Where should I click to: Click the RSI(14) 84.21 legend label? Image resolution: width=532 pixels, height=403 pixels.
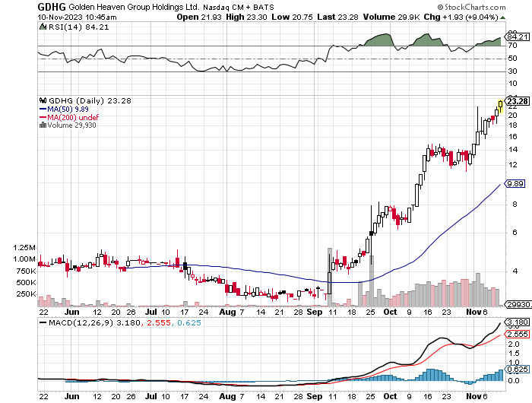point(79,27)
